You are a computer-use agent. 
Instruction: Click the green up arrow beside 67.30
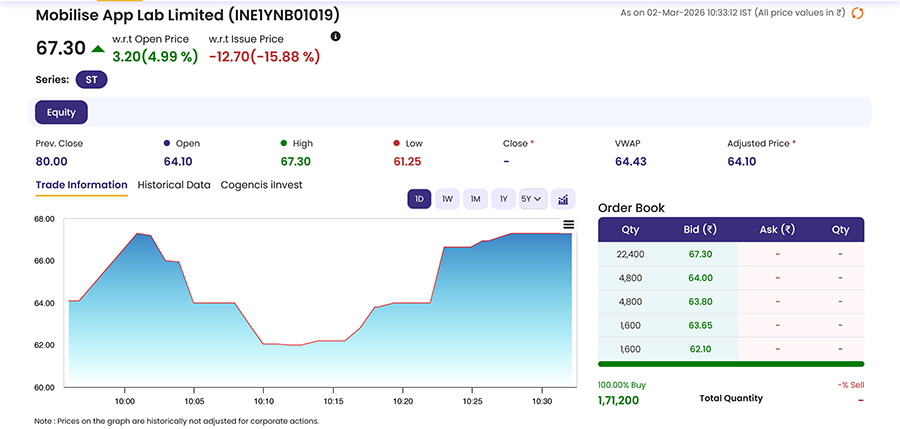[x=98, y=49]
